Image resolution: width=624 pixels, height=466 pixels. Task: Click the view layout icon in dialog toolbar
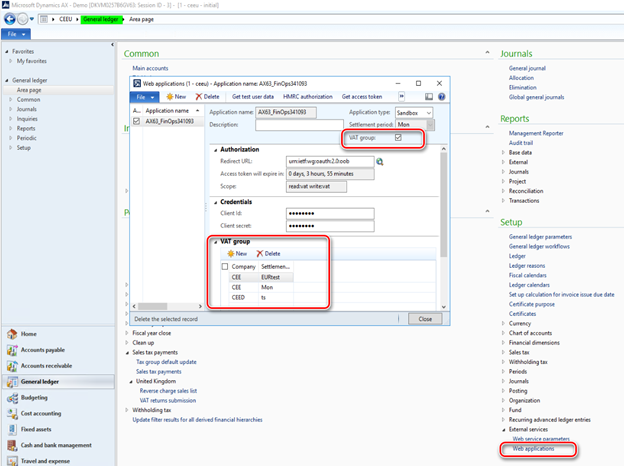(429, 97)
